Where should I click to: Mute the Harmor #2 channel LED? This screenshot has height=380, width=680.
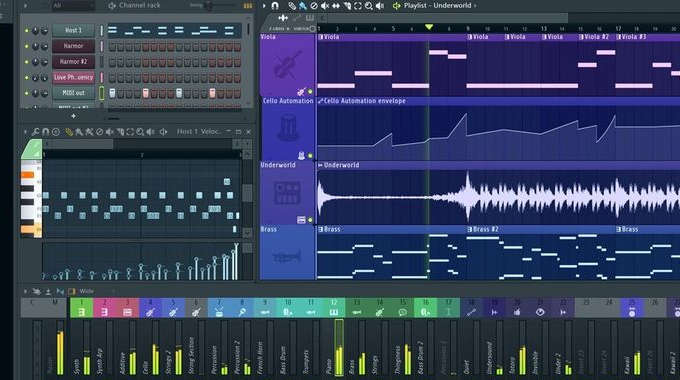26,62
